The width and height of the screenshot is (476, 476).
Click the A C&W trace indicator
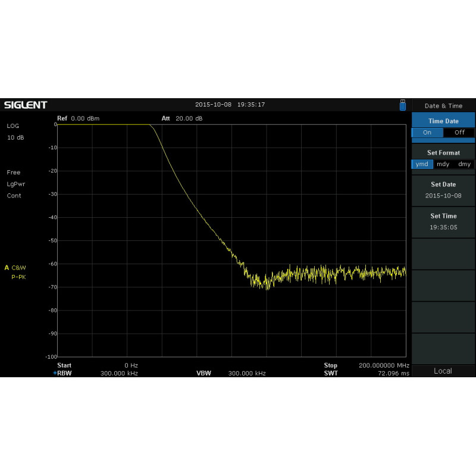(x=14, y=267)
